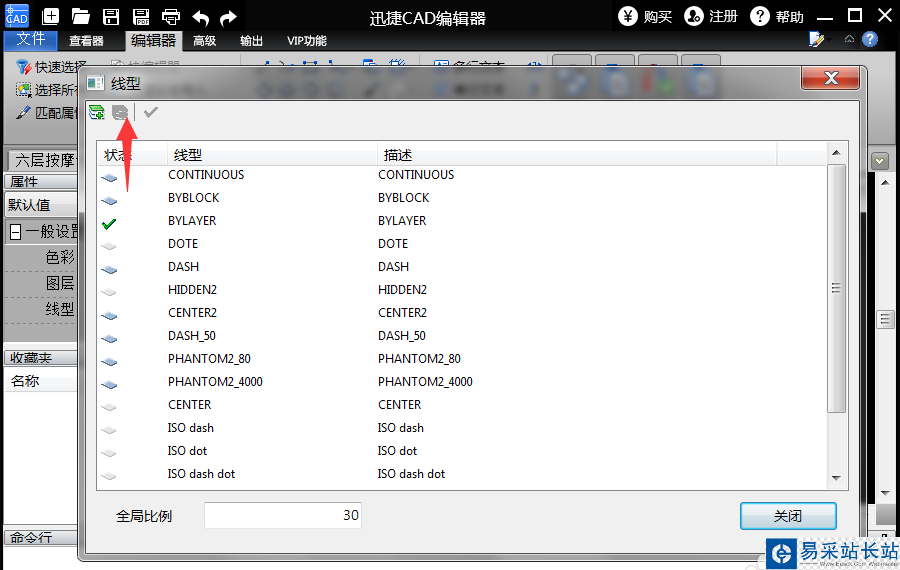Click the 关闭 button
Viewport: 900px width, 570px height.
click(788, 516)
